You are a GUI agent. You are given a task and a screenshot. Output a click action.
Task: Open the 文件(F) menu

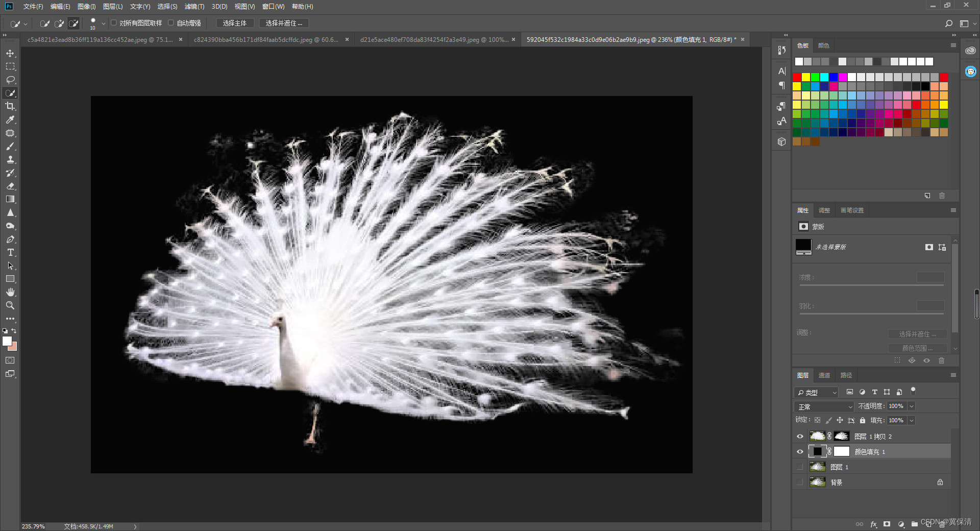point(33,7)
